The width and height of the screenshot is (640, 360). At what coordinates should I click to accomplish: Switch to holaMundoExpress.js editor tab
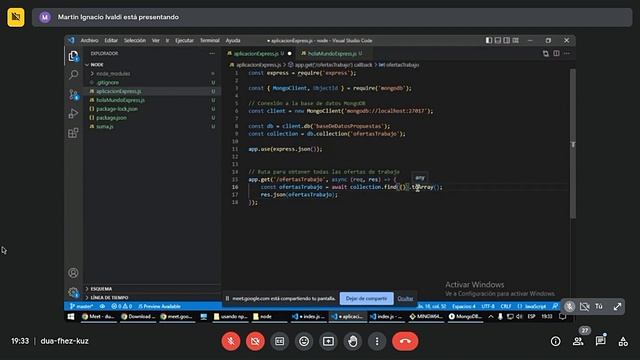(x=333, y=53)
